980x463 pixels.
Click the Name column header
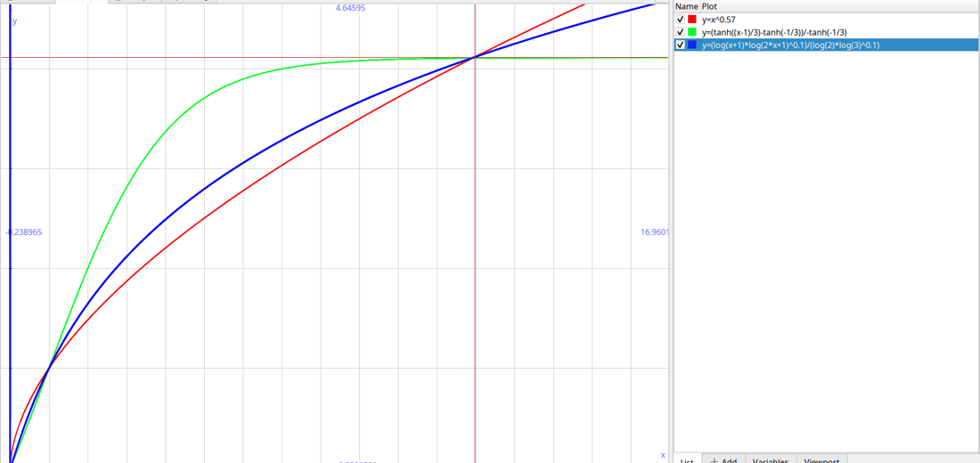(x=686, y=6)
